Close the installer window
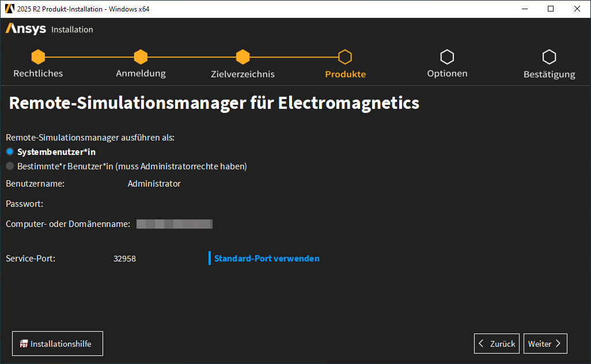 [577, 9]
